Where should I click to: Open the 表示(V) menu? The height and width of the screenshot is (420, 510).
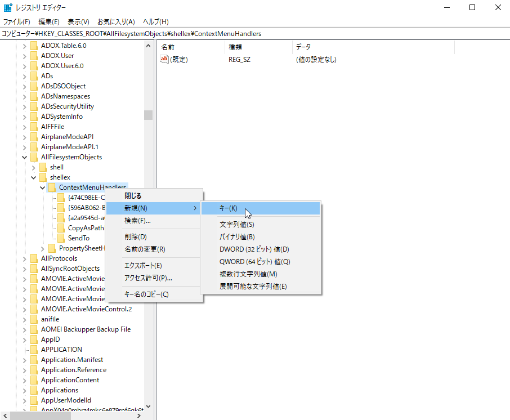[78, 22]
